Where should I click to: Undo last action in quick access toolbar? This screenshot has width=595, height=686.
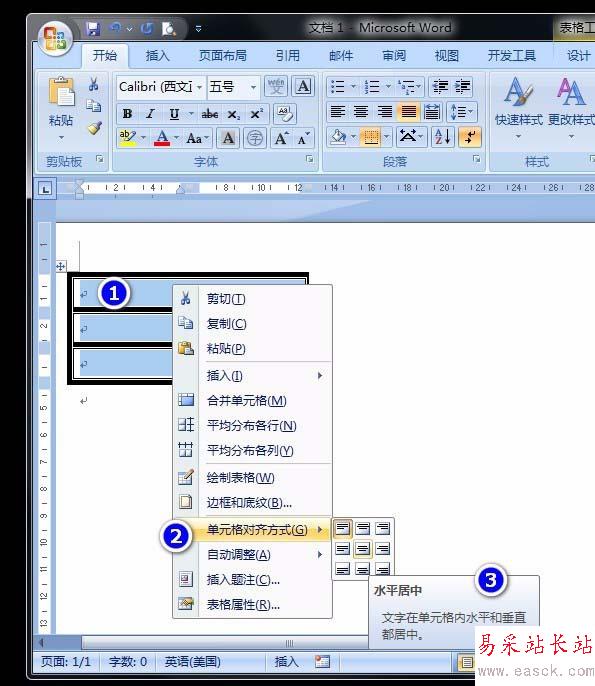[x=116, y=28]
